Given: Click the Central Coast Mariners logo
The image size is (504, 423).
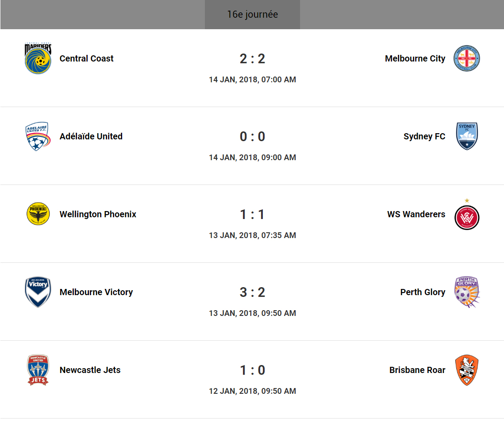Looking at the screenshot, I should [38, 58].
